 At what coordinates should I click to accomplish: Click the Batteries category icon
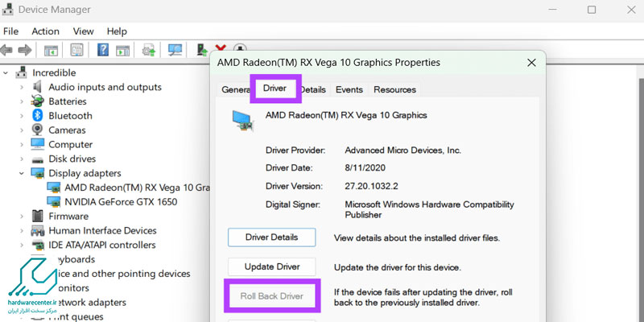(37, 101)
